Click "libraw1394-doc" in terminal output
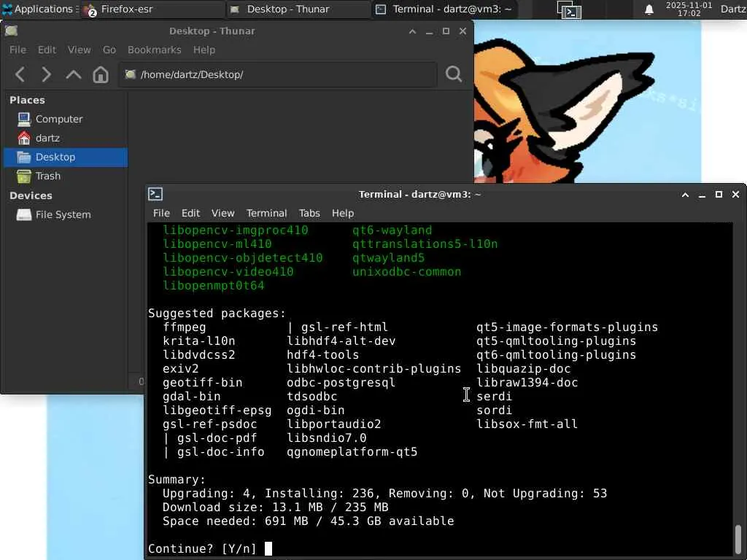 tap(527, 382)
